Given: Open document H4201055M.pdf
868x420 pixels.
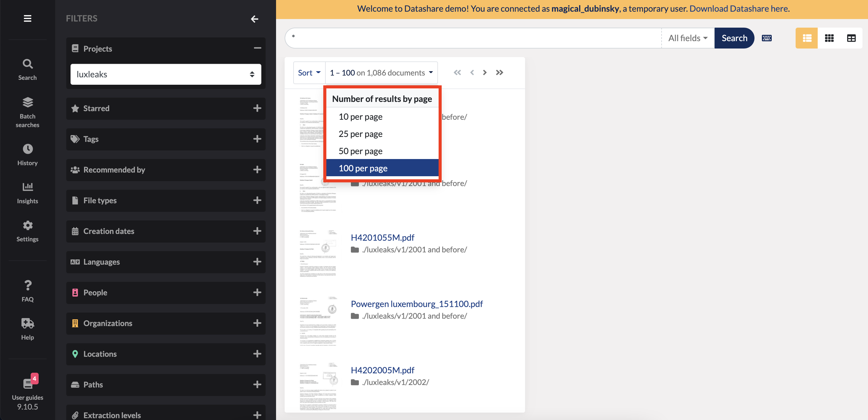Looking at the screenshot, I should click(x=382, y=238).
